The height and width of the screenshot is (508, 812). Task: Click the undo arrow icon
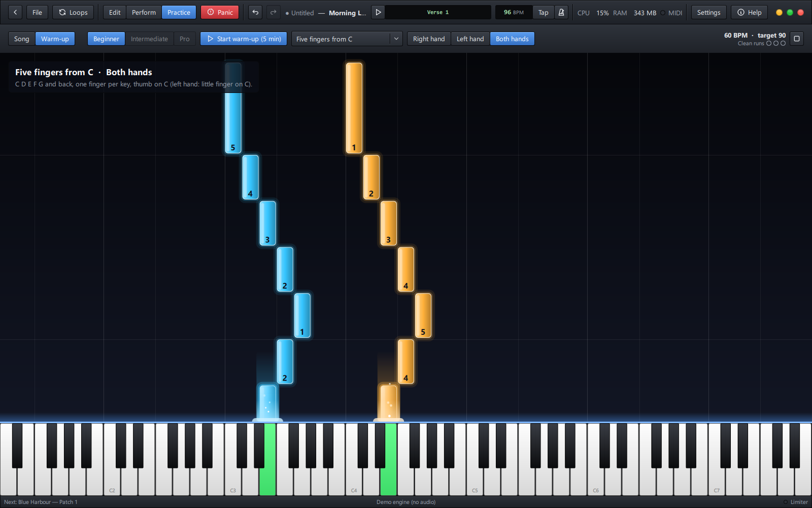click(x=255, y=12)
